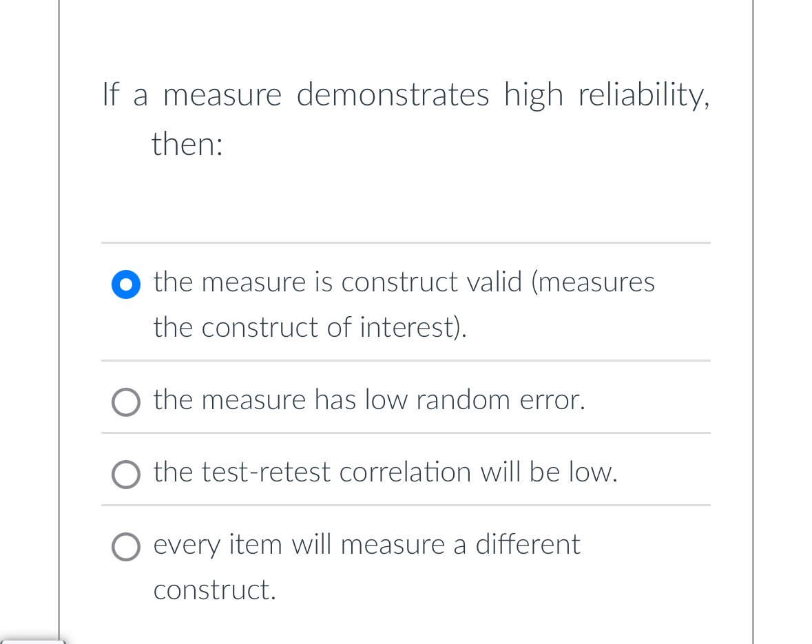The height and width of the screenshot is (644, 812).
Task: Click the word 'interest).' in the first answer
Action: (413, 327)
